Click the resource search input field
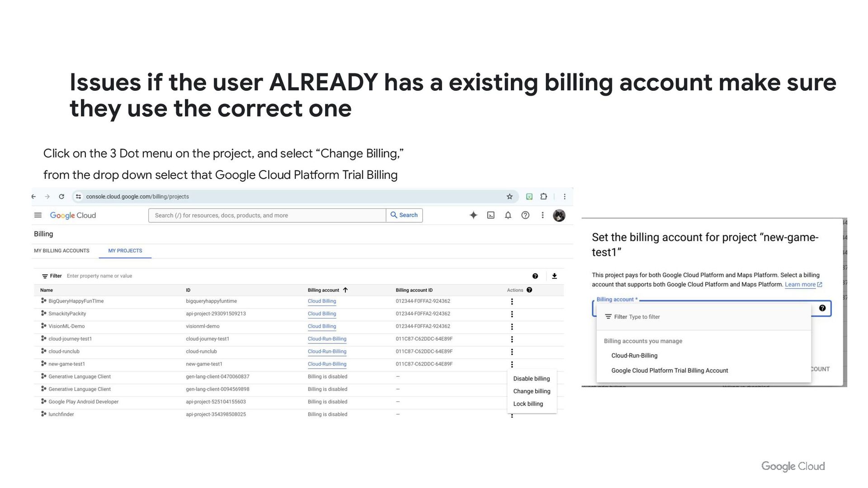The image size is (868, 488). tap(267, 216)
